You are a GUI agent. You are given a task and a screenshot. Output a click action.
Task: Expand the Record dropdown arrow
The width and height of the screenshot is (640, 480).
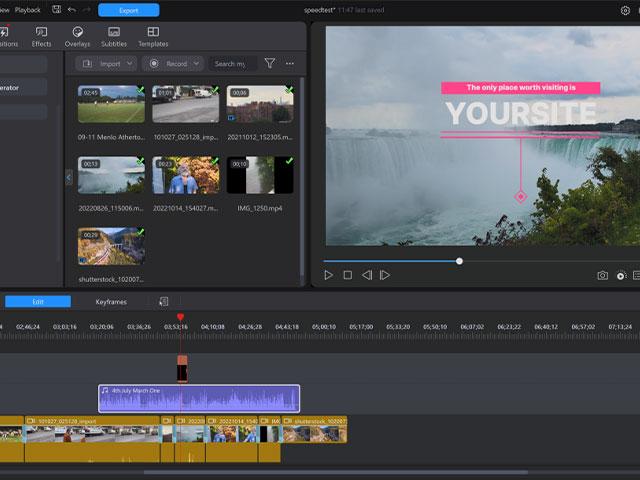pos(196,64)
